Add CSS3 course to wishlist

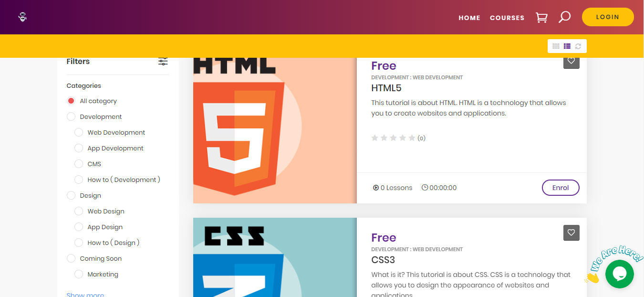571,233
